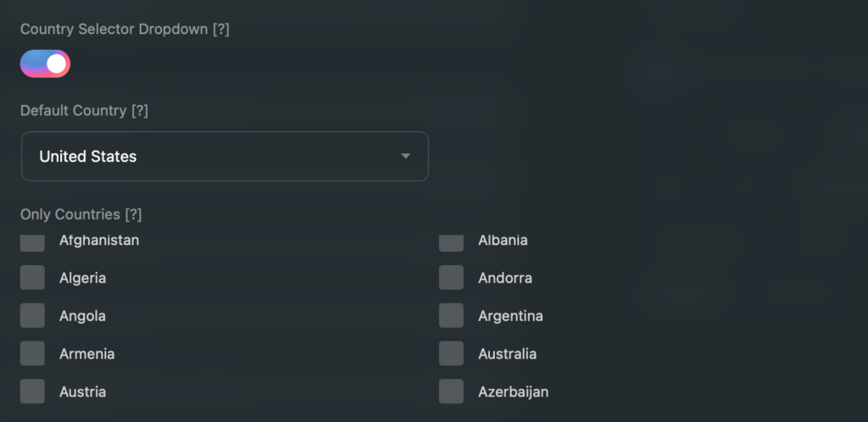Check the Afghanistan checkbox
868x422 pixels.
tap(32, 243)
